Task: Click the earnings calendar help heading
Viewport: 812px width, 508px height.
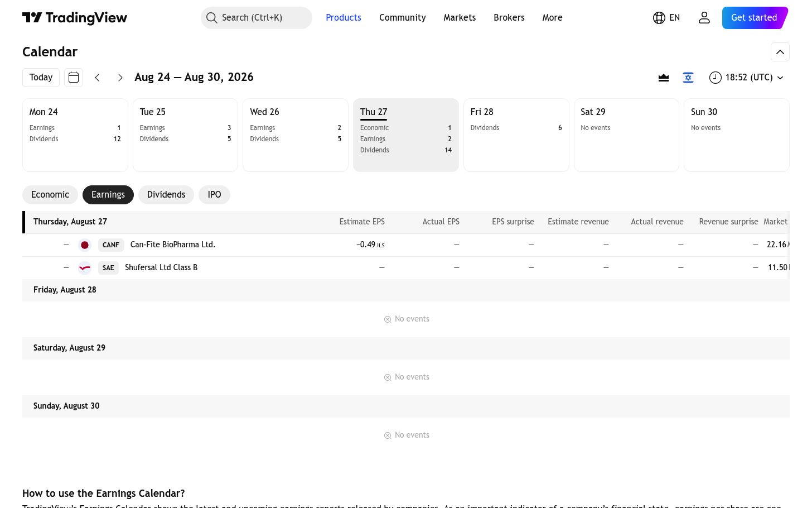Action: coord(104,493)
